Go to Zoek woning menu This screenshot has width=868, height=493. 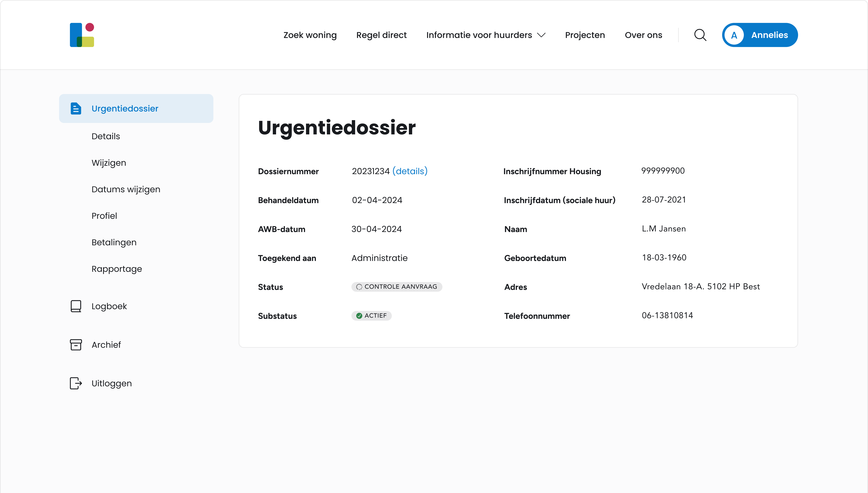(310, 35)
